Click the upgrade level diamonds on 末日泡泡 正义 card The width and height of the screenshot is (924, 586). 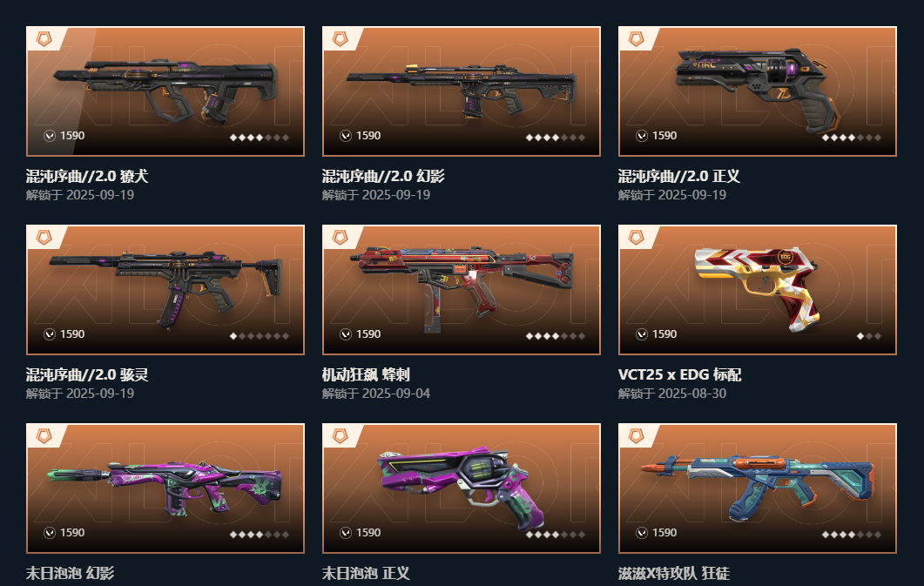(555, 535)
